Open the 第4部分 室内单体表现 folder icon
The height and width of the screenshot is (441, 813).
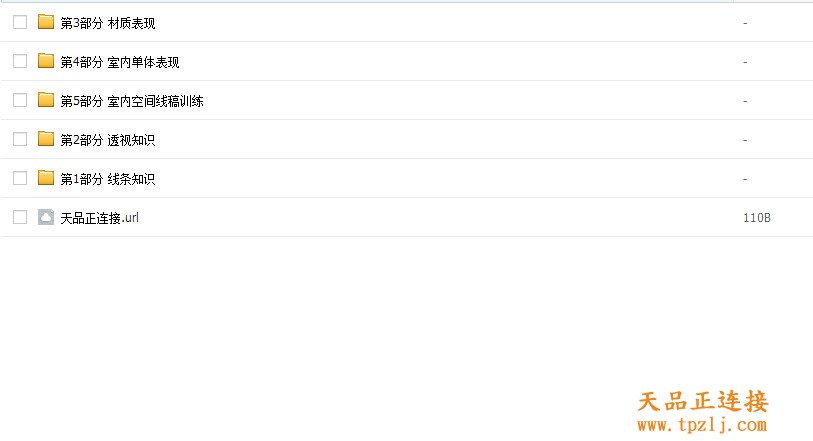pyautogui.click(x=46, y=61)
